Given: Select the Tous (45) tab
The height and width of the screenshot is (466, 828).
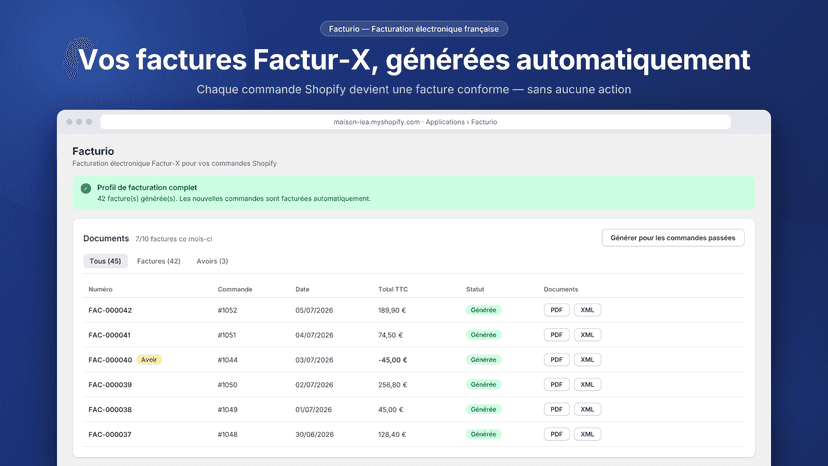Looking at the screenshot, I should 105,261.
